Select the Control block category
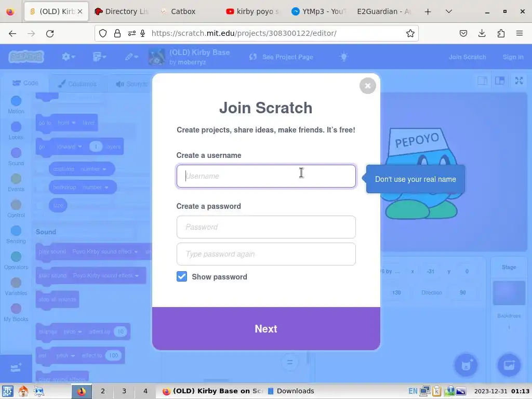 tap(16, 209)
